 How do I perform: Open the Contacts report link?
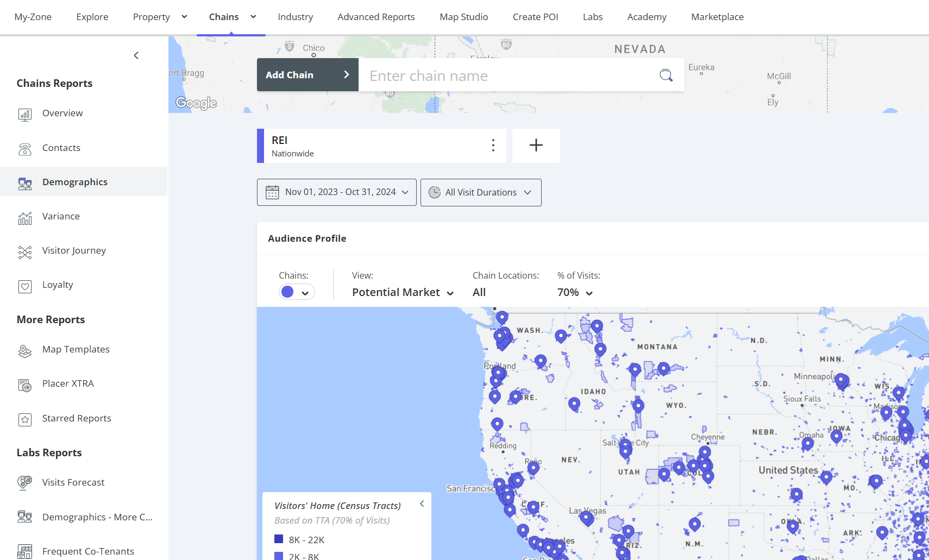[x=61, y=148]
